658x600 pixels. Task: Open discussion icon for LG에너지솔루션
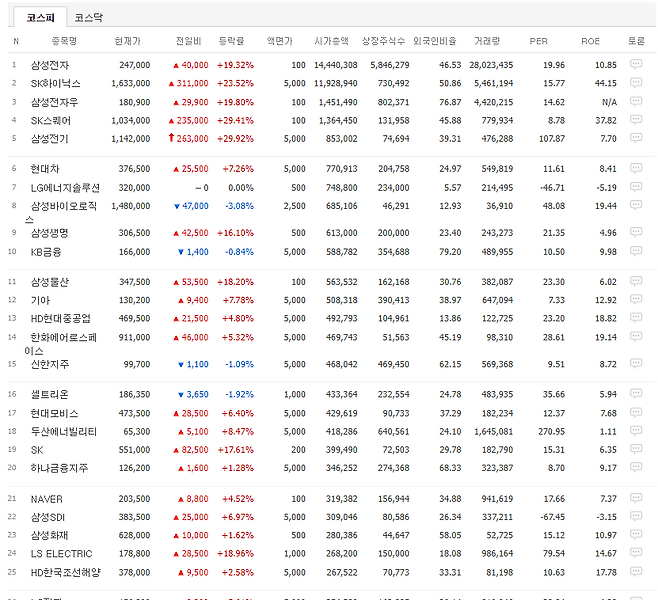[636, 187]
